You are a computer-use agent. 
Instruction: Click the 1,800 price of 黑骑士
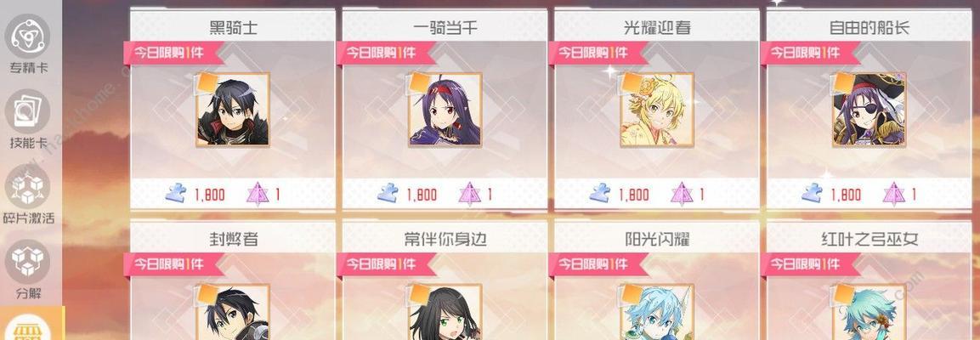click(x=209, y=195)
